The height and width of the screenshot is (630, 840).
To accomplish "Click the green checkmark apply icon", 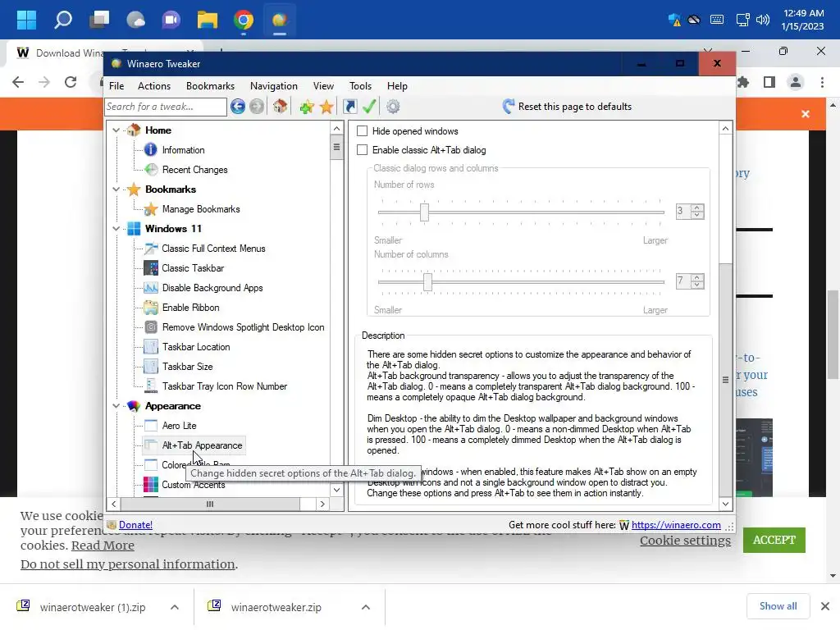I will 369,106.
